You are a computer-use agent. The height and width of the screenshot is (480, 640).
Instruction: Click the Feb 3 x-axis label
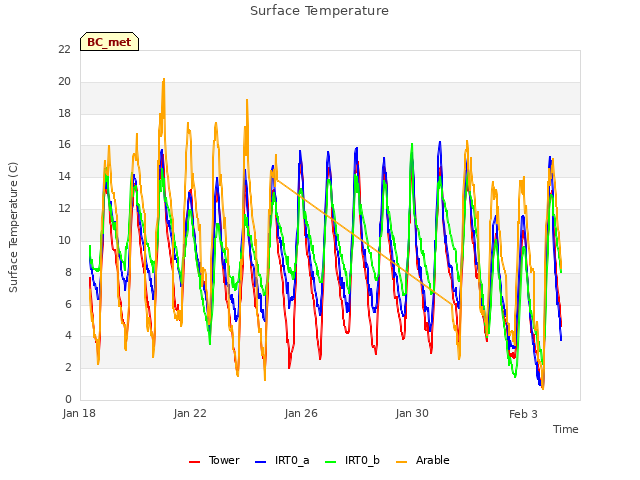523,414
